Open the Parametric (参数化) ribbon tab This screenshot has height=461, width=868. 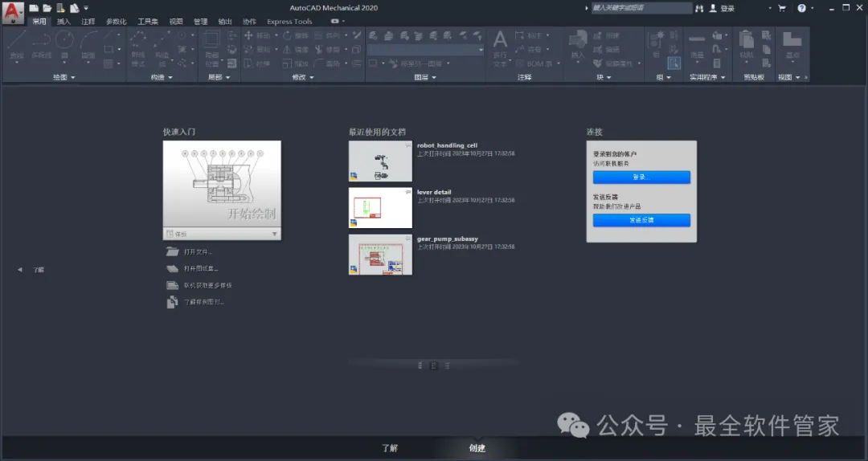pos(117,22)
